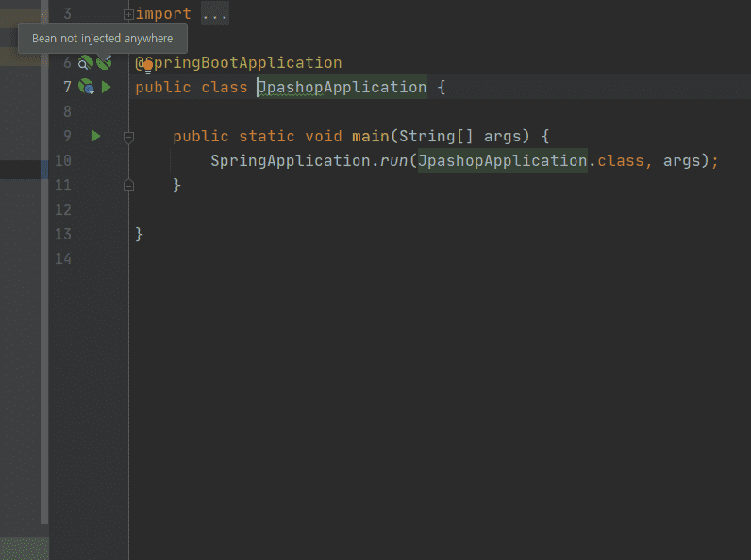Click the Spring bean gutter icon on line 7

coord(86,87)
